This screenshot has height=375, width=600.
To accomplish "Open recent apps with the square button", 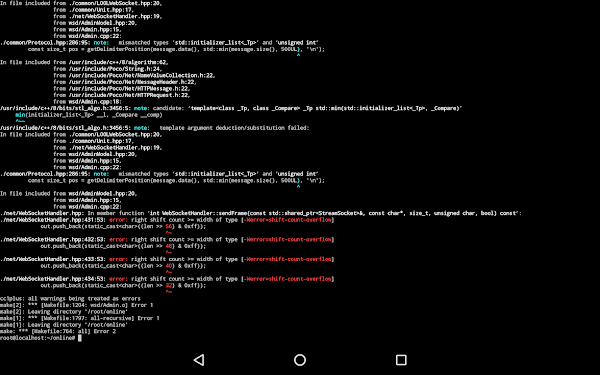I will click(x=401, y=360).
